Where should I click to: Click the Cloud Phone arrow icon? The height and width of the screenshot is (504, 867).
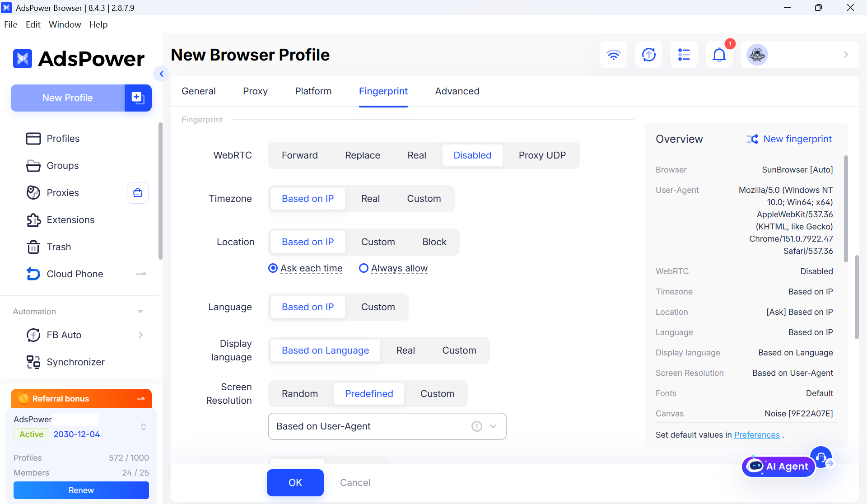tap(141, 274)
